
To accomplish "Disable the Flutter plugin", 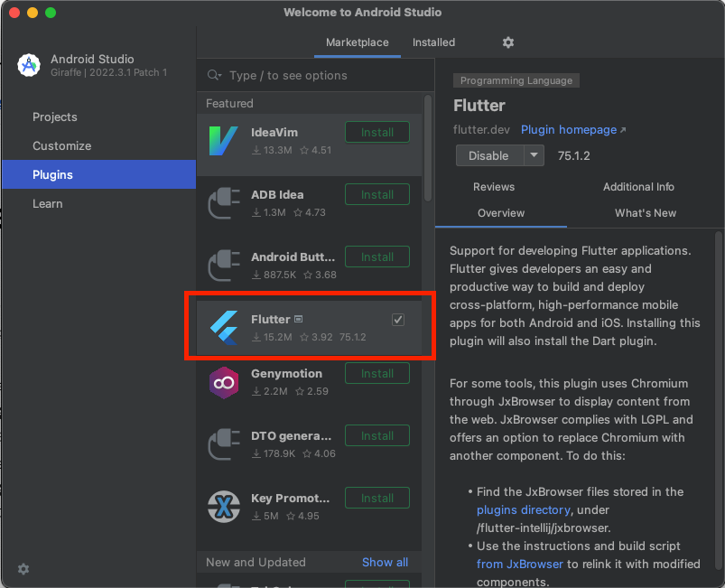I will 489,155.
